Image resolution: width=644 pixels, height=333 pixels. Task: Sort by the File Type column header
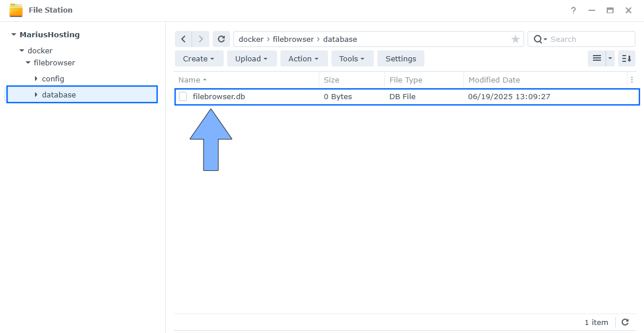[424, 80]
